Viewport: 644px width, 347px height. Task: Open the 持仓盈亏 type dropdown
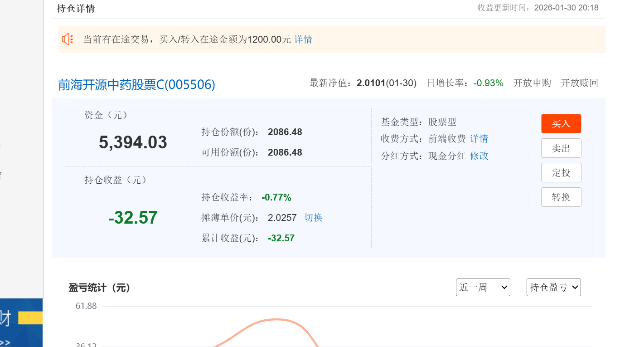tap(554, 287)
